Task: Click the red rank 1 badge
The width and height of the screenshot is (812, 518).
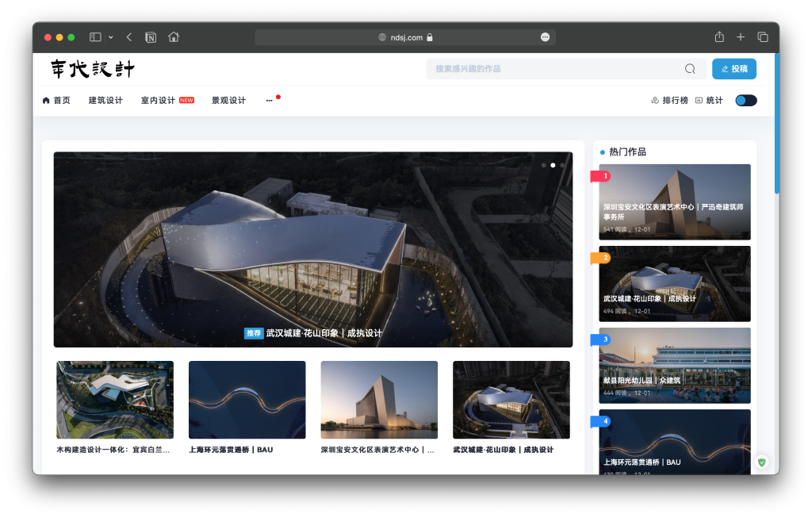Action: tap(601, 176)
